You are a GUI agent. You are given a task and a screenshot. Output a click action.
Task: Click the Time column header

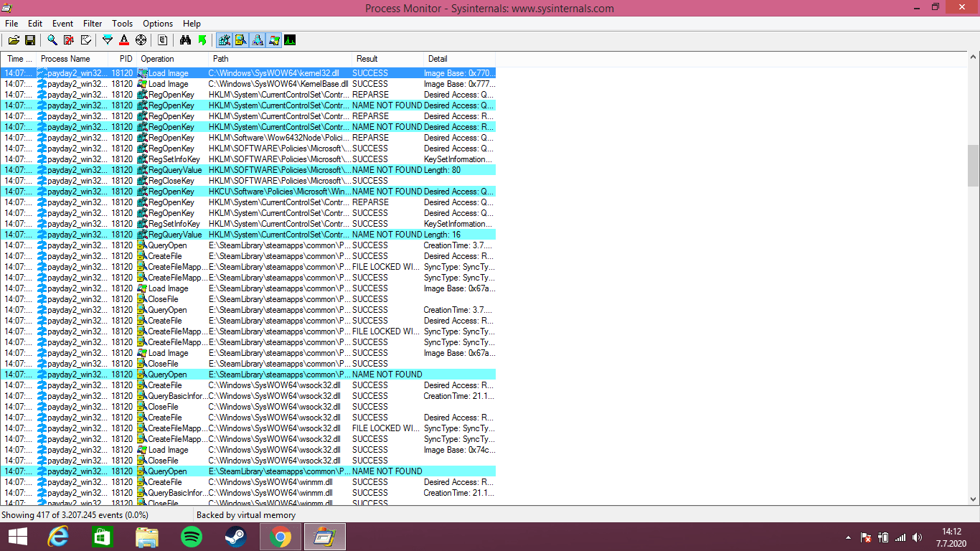pos(18,59)
